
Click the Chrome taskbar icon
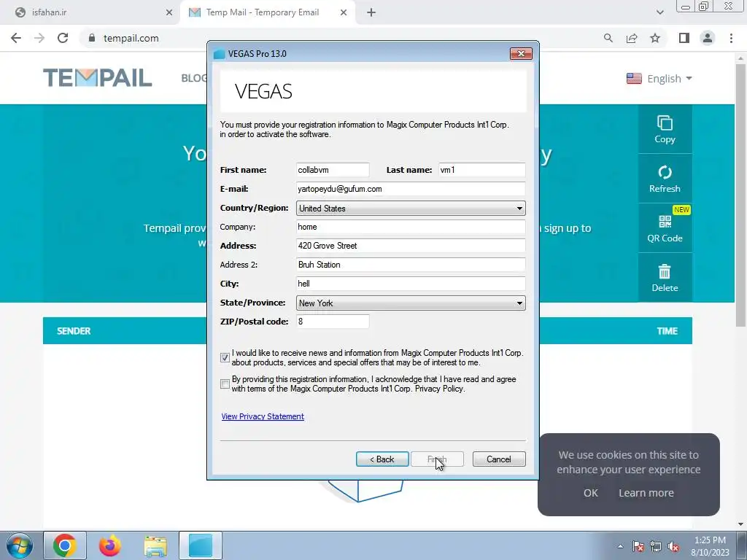click(x=65, y=545)
